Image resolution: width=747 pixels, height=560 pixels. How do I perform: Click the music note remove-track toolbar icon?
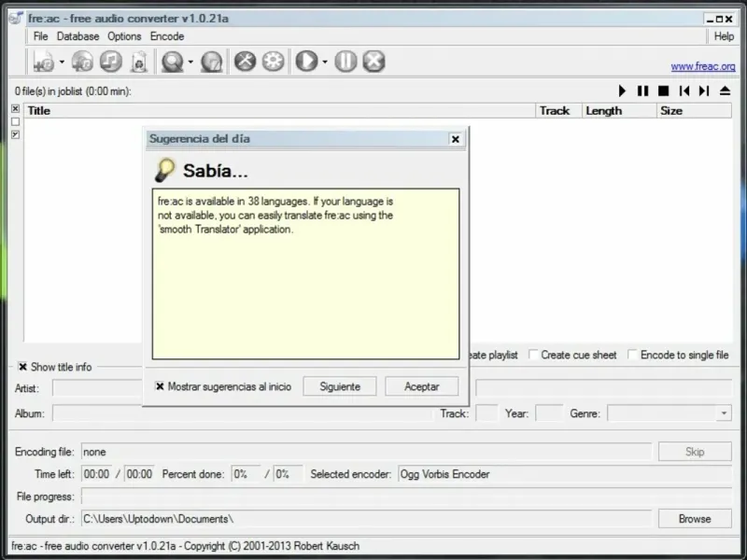[x=110, y=62]
